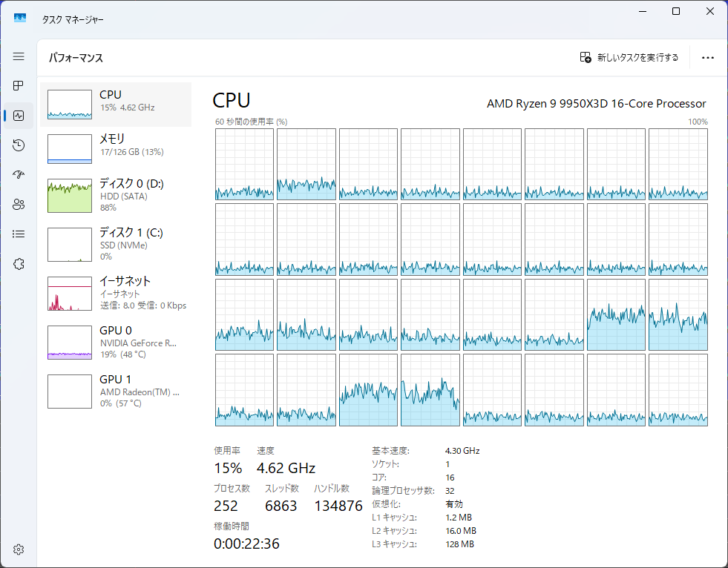Click the AMD Ryzen 9 9950X3D processor name
The image size is (728, 568).
[x=597, y=104]
